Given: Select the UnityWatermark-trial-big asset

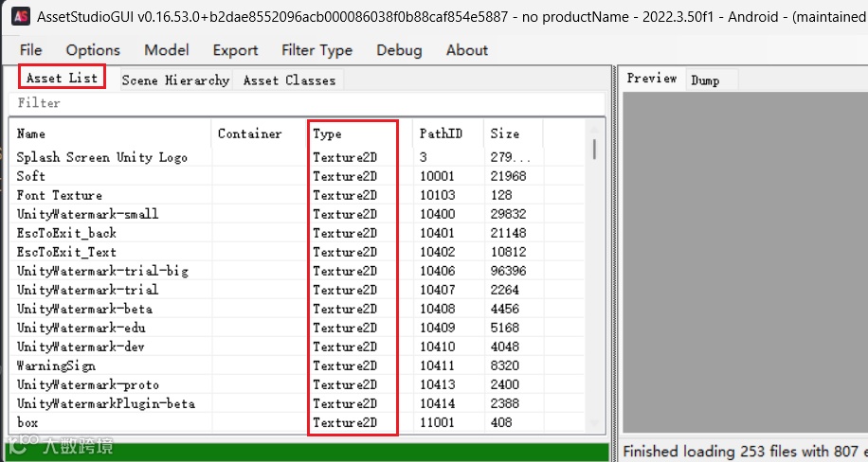Looking at the screenshot, I should [102, 271].
